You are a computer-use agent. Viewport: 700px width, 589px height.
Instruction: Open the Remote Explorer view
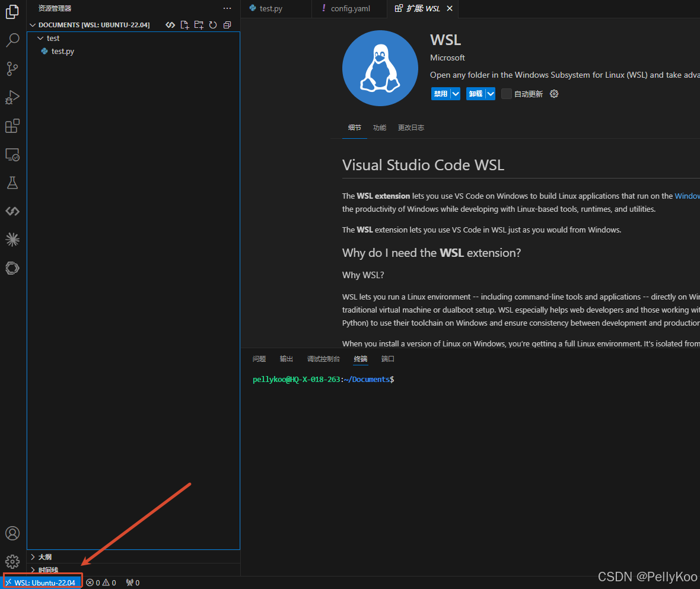pos(12,154)
